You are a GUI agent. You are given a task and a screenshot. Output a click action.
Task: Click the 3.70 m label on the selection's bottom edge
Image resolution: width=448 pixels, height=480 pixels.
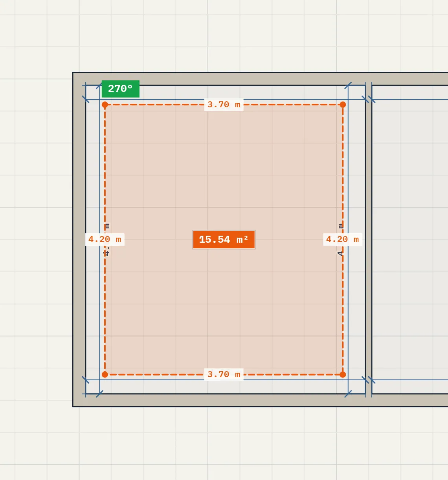pyautogui.click(x=224, y=375)
